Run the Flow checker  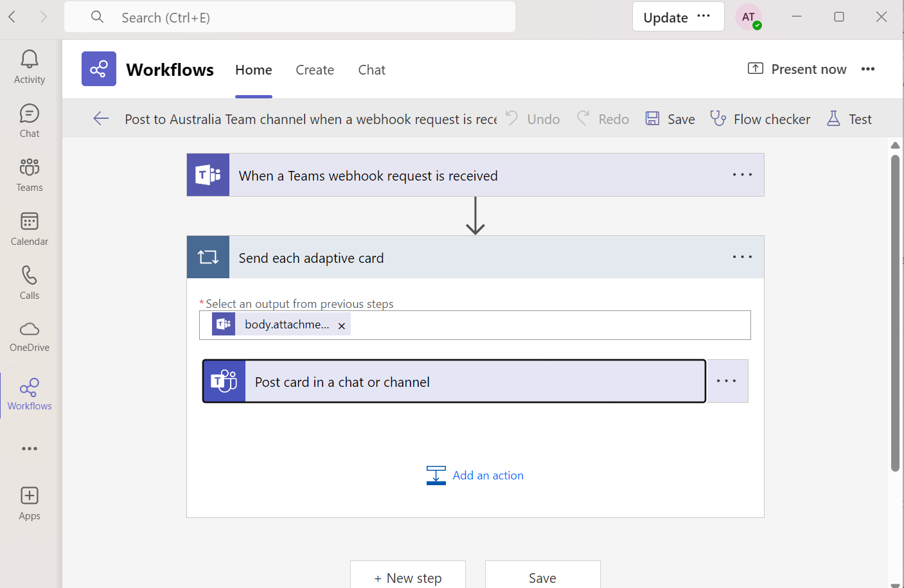[760, 119]
